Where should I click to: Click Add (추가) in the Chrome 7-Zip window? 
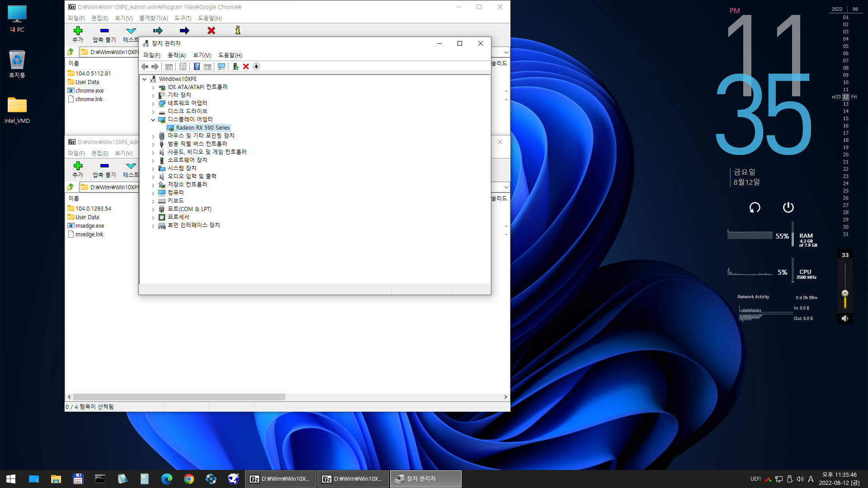[78, 34]
